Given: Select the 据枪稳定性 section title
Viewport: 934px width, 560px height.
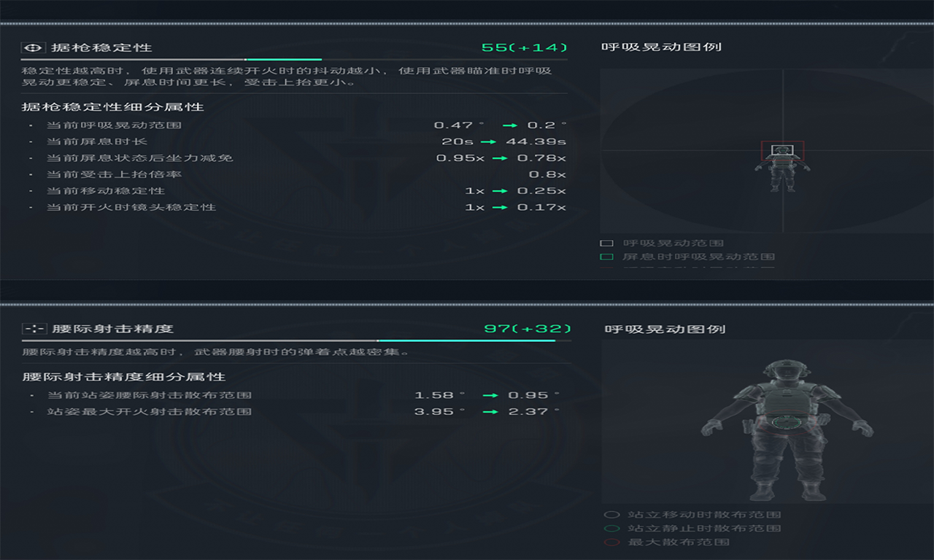Looking at the screenshot, I should pos(101,47).
